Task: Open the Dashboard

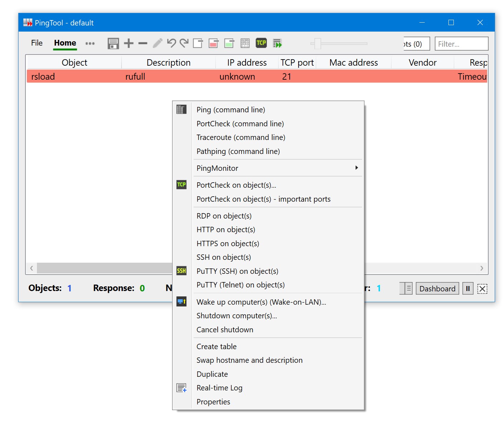Action: click(x=437, y=288)
